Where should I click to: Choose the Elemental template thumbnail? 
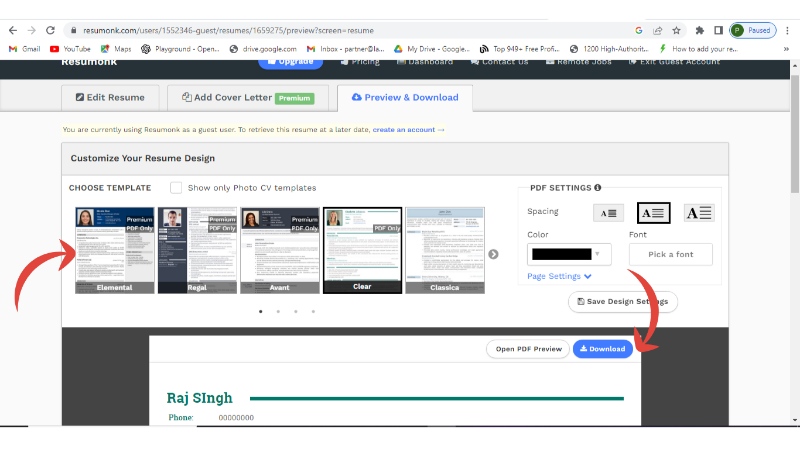(114, 250)
